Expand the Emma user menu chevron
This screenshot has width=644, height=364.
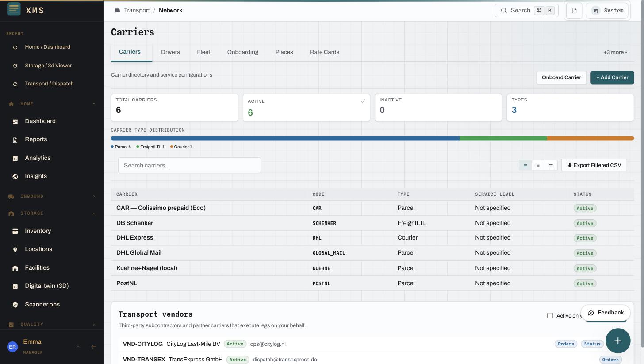(x=78, y=347)
